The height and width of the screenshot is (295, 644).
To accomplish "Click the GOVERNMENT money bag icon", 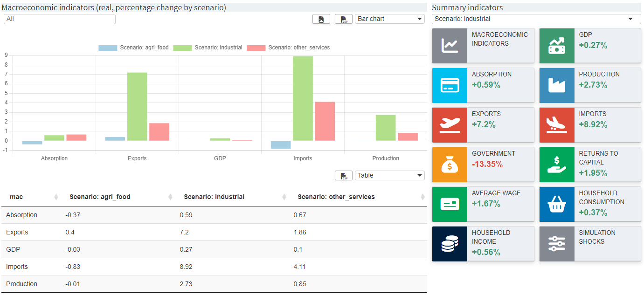I will [450, 164].
